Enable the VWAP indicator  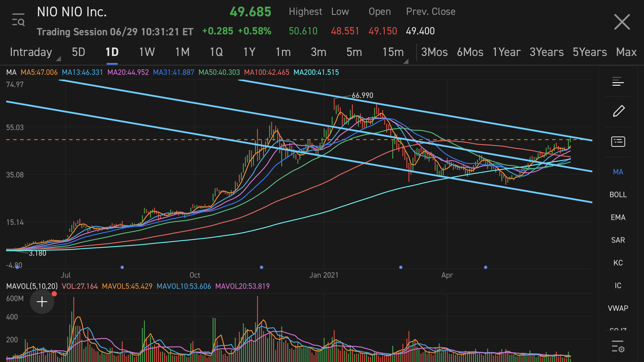click(618, 308)
